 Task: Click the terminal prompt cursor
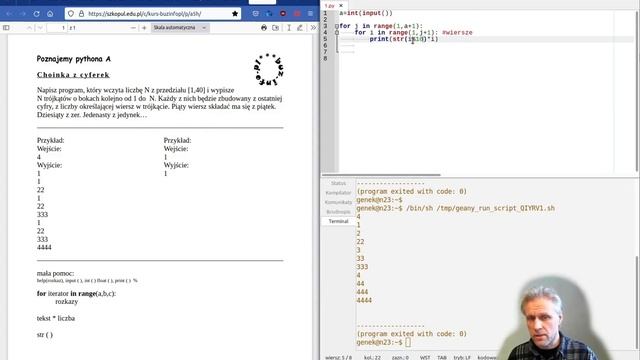pos(408,342)
